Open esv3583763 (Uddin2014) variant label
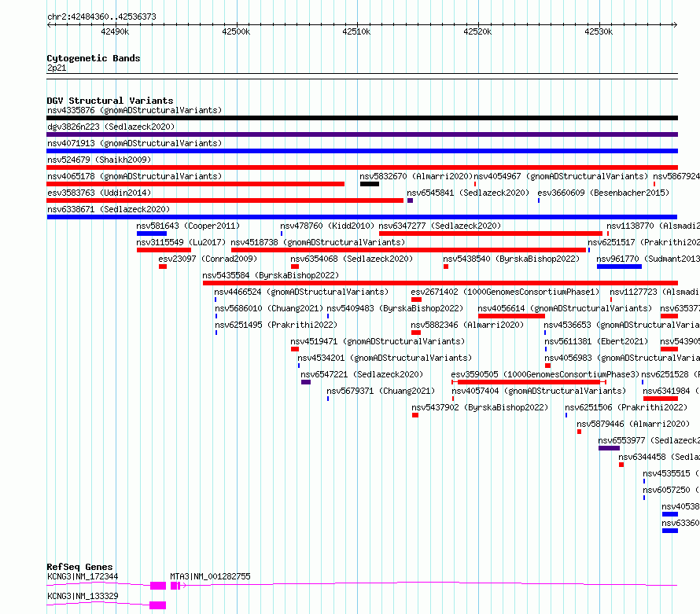Image resolution: width=700 pixels, height=614 pixels. pyautogui.click(x=99, y=193)
